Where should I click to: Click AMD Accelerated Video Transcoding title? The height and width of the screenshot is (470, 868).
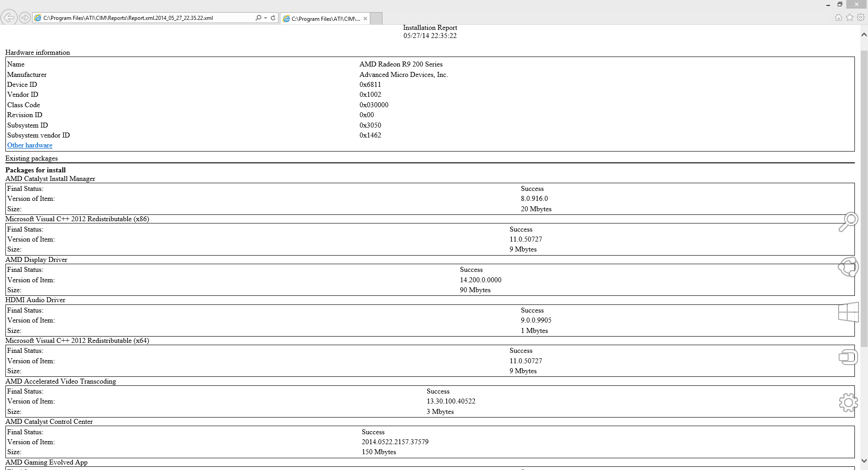(61, 381)
